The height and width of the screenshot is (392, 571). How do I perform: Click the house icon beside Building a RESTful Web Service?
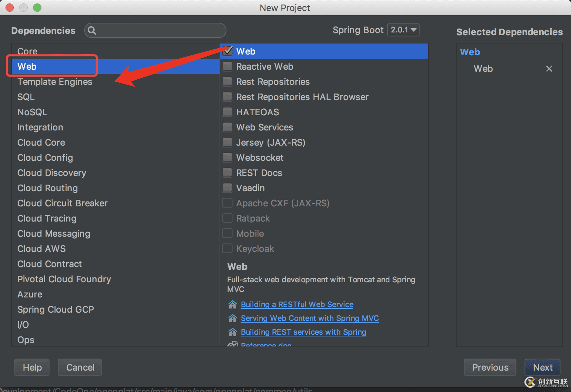[233, 304]
